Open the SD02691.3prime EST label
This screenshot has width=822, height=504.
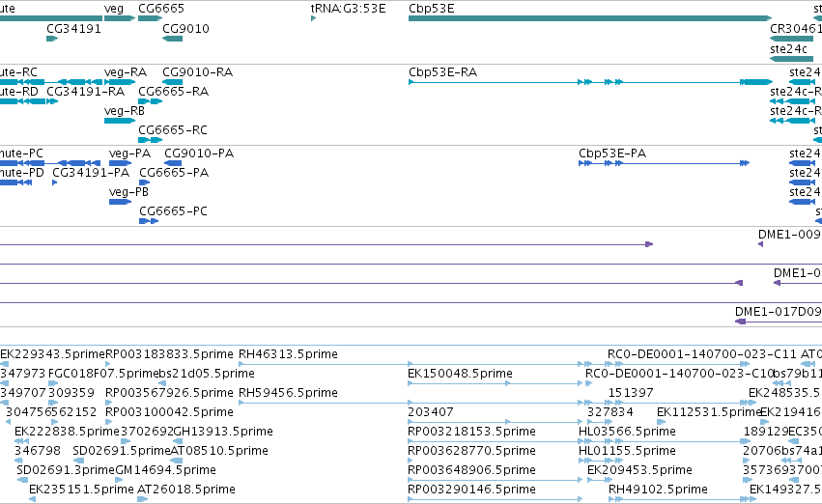click(x=66, y=470)
